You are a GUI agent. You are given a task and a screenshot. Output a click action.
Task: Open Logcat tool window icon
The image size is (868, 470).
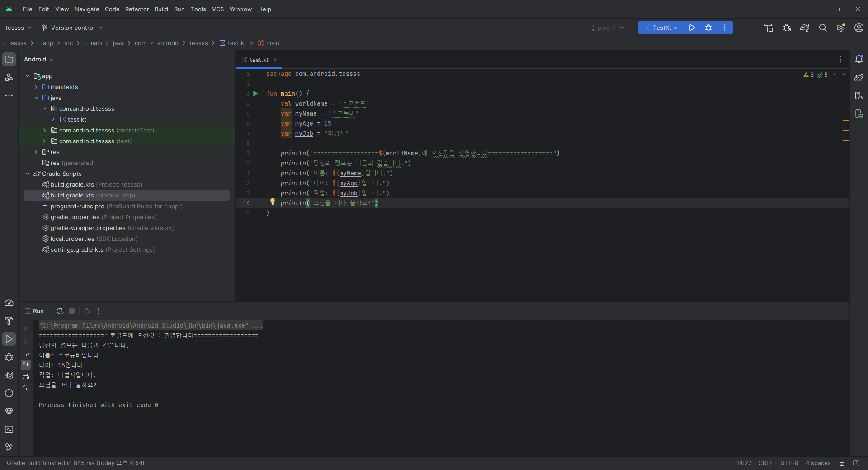tap(9, 375)
